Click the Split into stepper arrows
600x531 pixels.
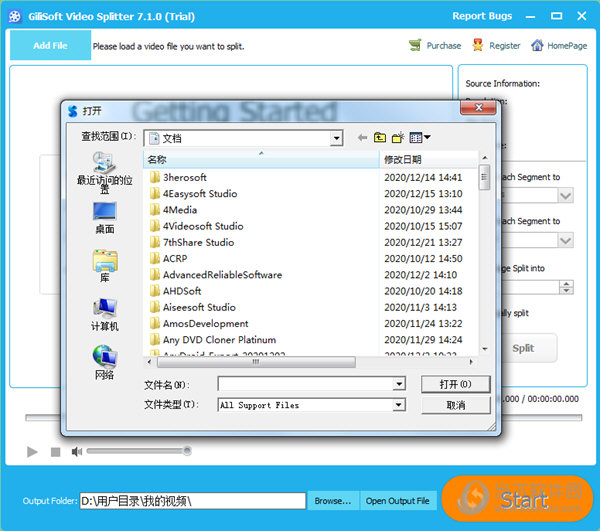(x=566, y=287)
